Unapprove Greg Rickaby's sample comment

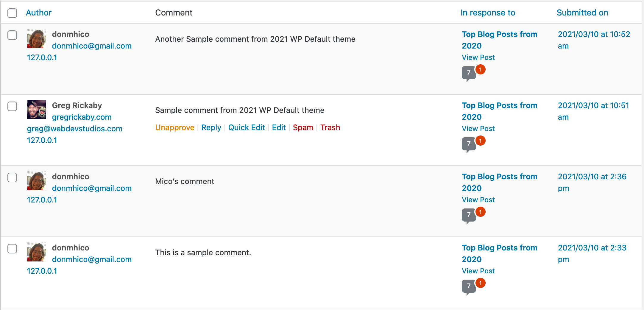[x=175, y=127]
